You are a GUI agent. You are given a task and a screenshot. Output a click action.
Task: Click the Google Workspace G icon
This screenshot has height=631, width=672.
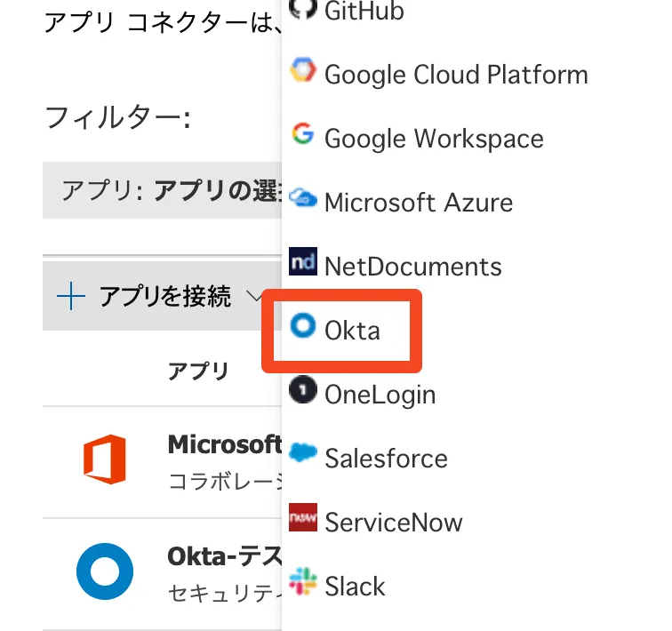tap(303, 136)
